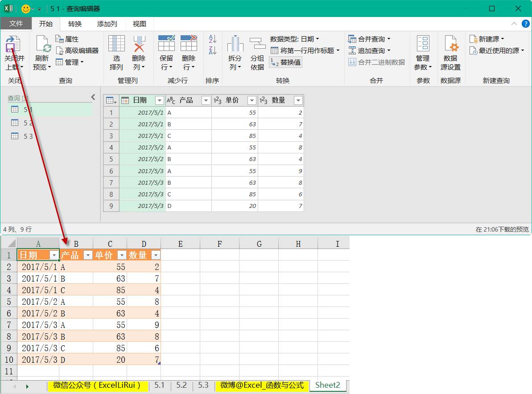This screenshot has height=394, width=532.
Task: Click Append Queries (追加查询) button
Action: coord(369,50)
